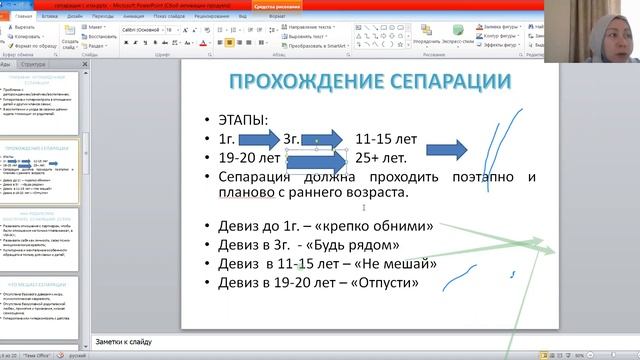The image size is (640, 360).
Task: Open the Макет layout dropdown
Action: pyautogui.click(x=94, y=27)
